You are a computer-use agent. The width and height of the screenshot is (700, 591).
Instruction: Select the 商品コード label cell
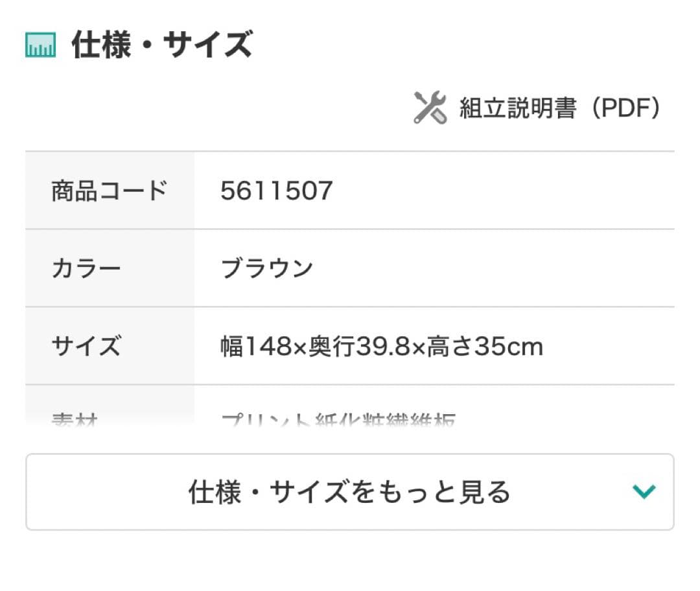coord(110,191)
